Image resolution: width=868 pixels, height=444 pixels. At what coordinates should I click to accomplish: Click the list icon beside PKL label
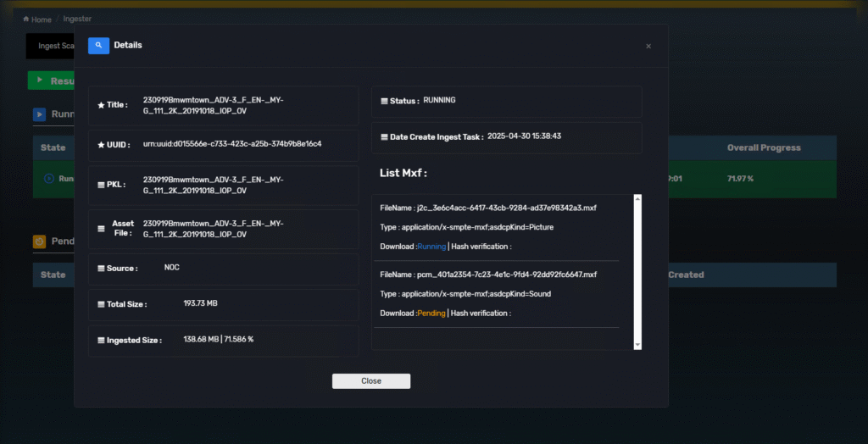(102, 185)
